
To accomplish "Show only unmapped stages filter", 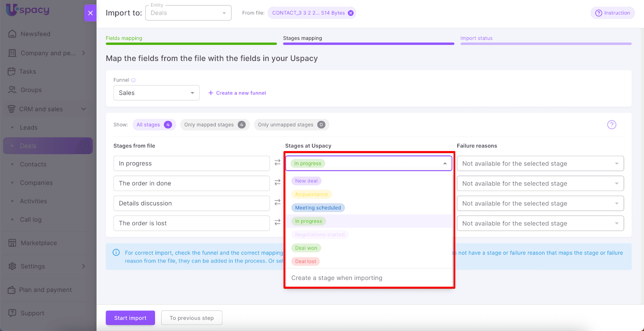I will 291,125.
